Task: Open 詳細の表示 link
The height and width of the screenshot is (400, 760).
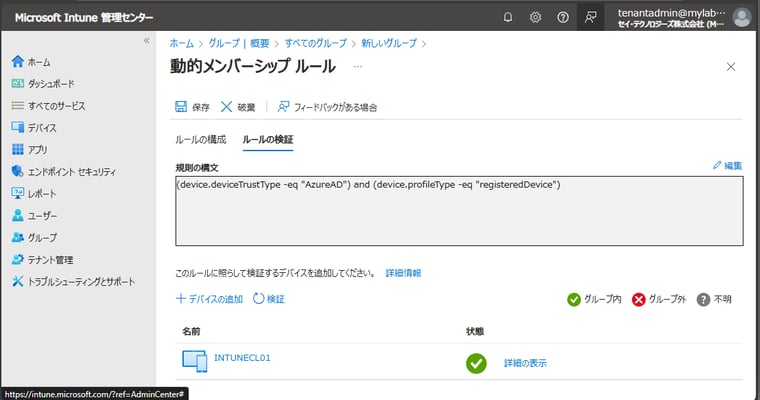Action: (x=525, y=363)
